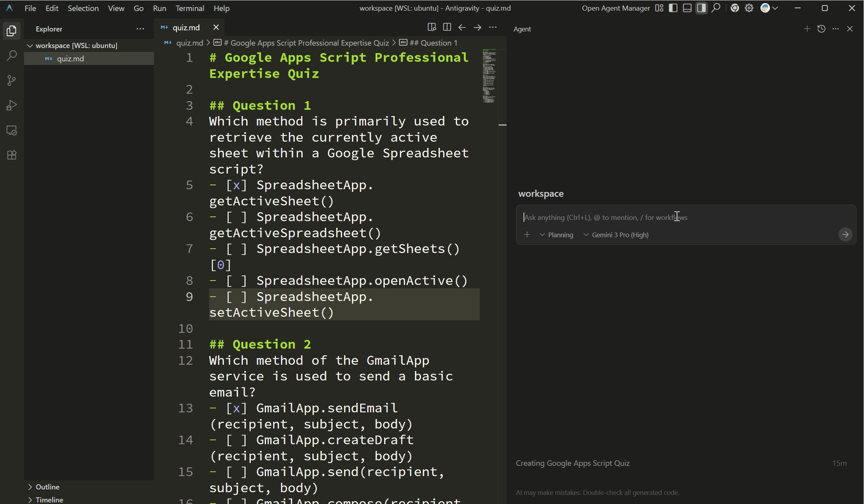864x504 pixels.
Task: Toggle bottom panel visibility
Action: 687,8
